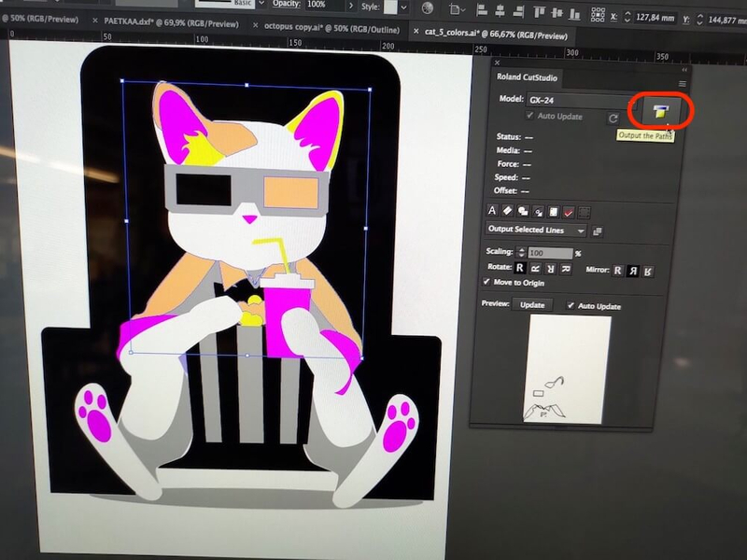The image size is (747, 560).
Task: Toggle Auto Update checkbox below Model
Action: (x=530, y=117)
